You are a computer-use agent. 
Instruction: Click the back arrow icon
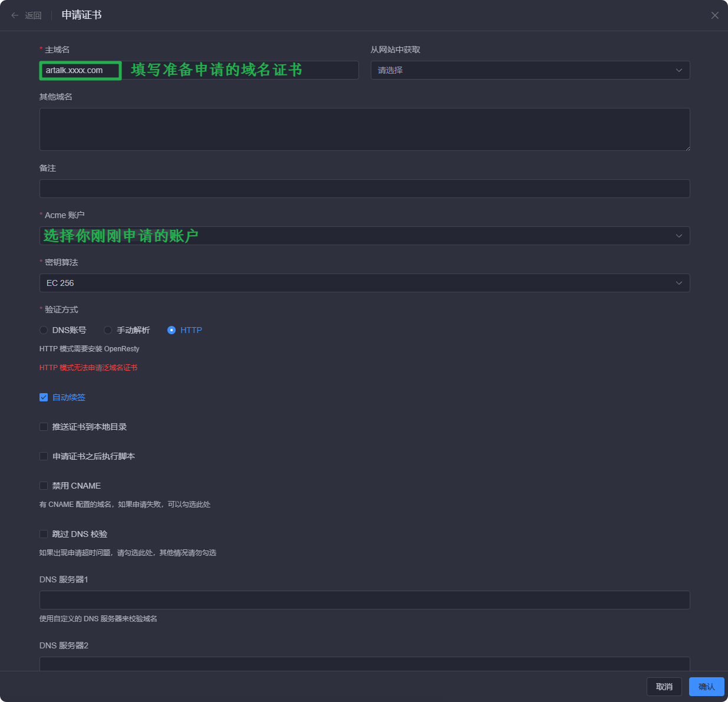[x=15, y=15]
